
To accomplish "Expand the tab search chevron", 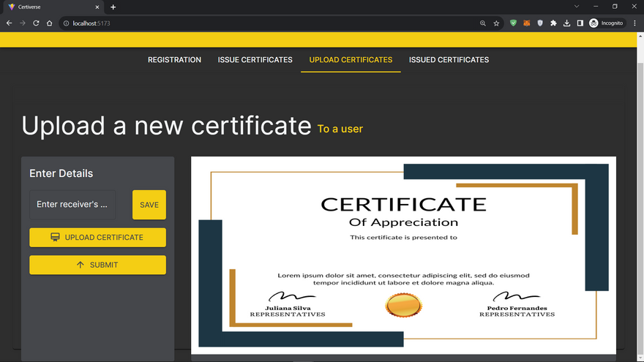I will tap(576, 7).
